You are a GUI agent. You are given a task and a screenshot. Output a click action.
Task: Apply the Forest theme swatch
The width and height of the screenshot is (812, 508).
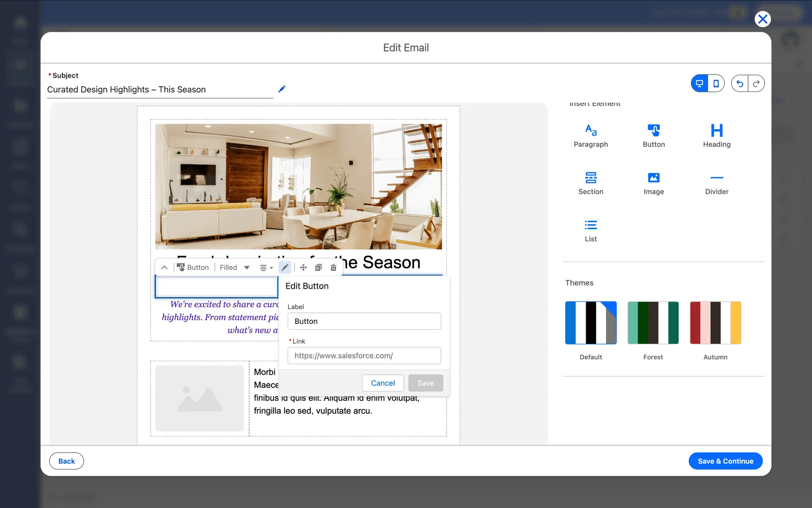pyautogui.click(x=653, y=323)
